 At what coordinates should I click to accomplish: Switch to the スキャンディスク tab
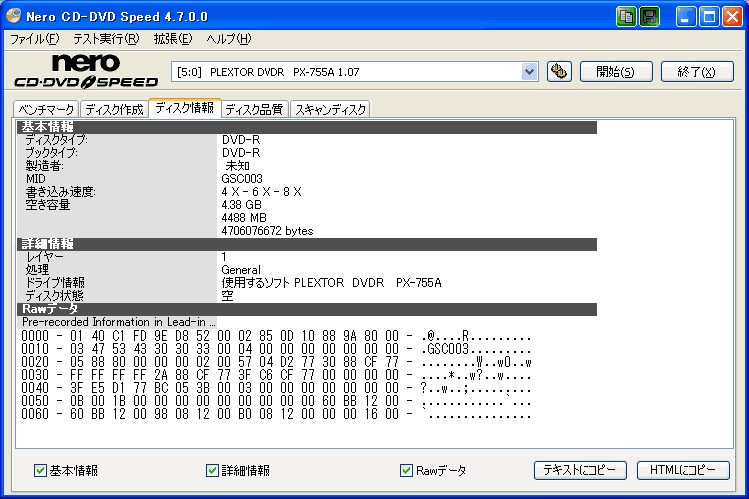click(330, 110)
